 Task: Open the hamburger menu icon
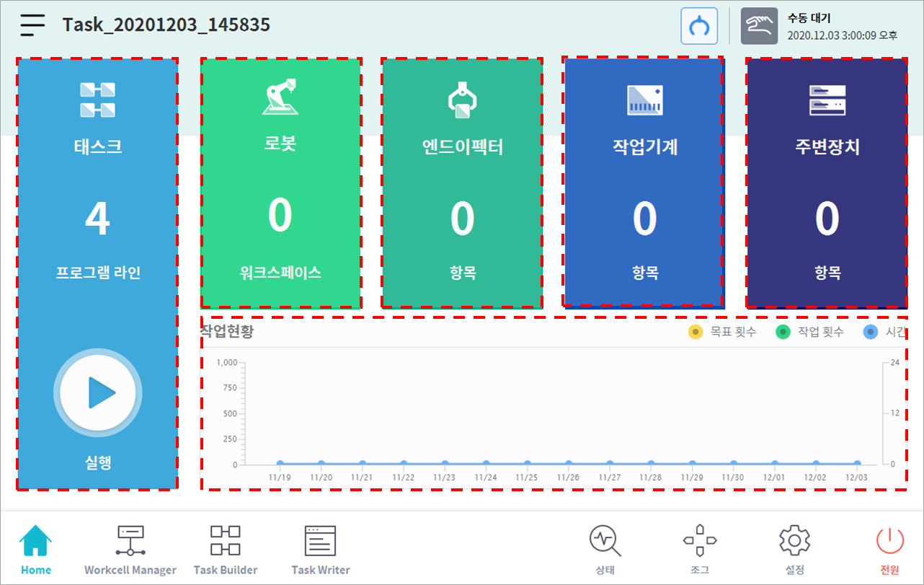point(32,25)
